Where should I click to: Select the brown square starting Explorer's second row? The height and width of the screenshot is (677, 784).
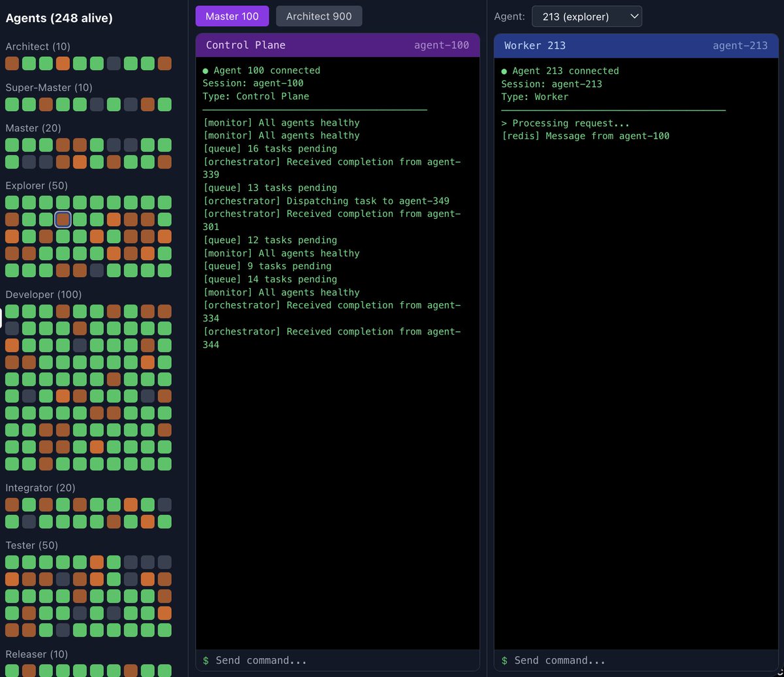pyautogui.click(x=12, y=220)
